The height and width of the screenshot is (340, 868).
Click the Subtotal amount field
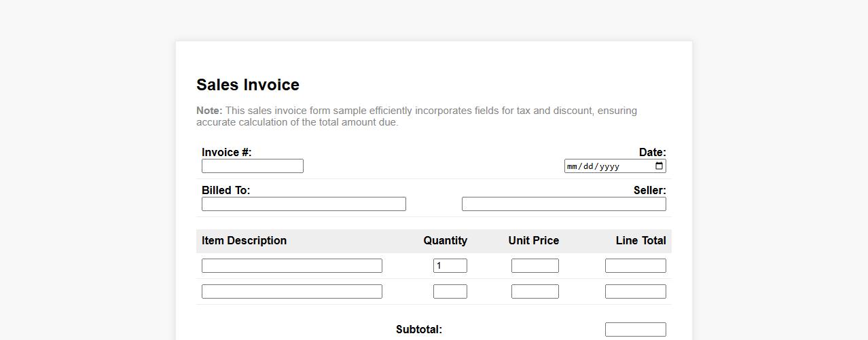636,330
